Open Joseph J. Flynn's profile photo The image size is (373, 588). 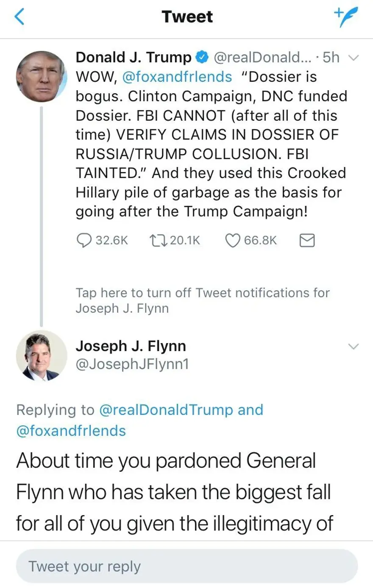click(41, 355)
